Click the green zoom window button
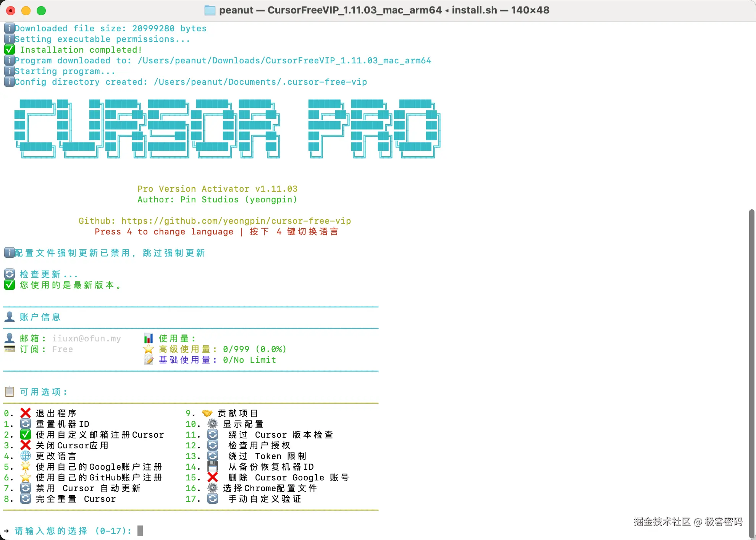 [41, 11]
